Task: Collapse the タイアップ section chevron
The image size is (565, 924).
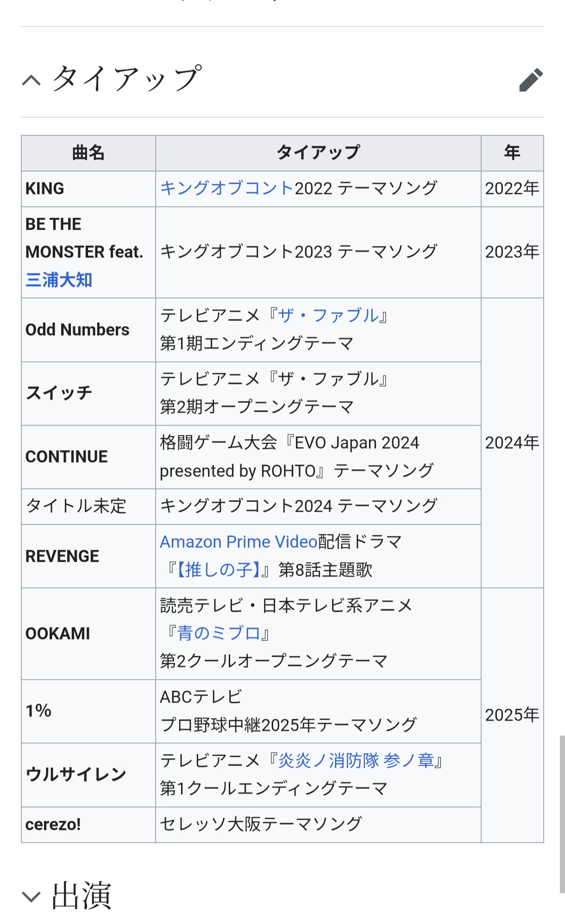Action: (x=31, y=81)
